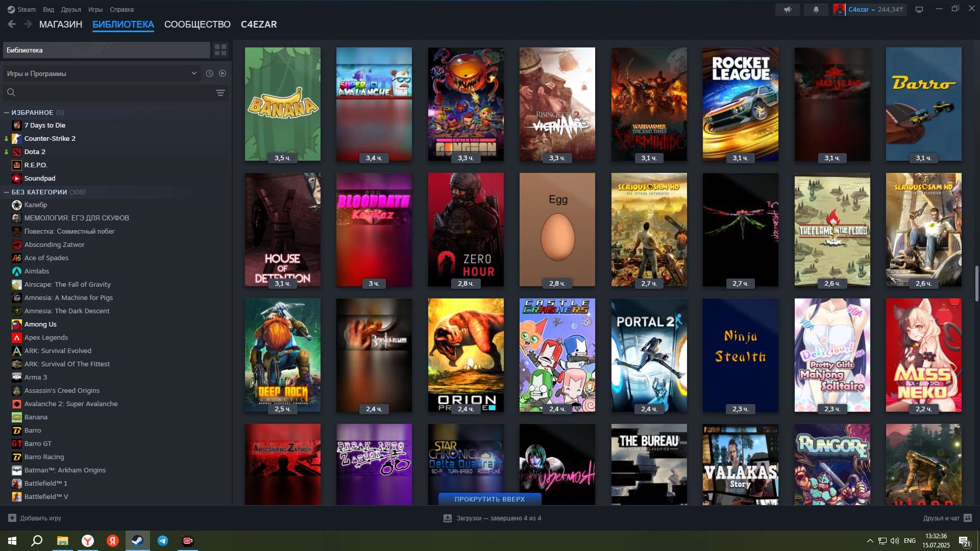Go back with the left arrow
Screen dimensions: 980x551
[12, 24]
